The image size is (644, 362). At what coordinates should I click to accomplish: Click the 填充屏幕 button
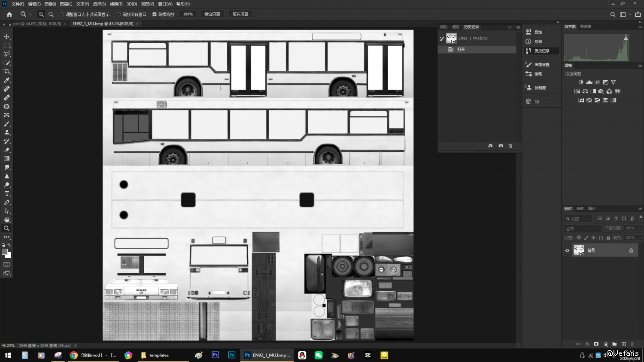pyautogui.click(x=240, y=14)
